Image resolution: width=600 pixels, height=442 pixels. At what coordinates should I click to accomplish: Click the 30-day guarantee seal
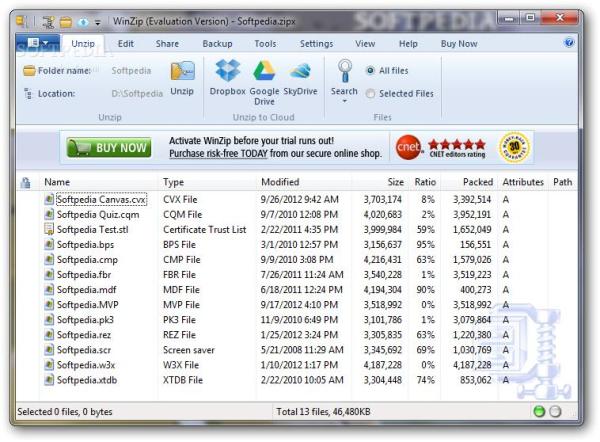(515, 147)
